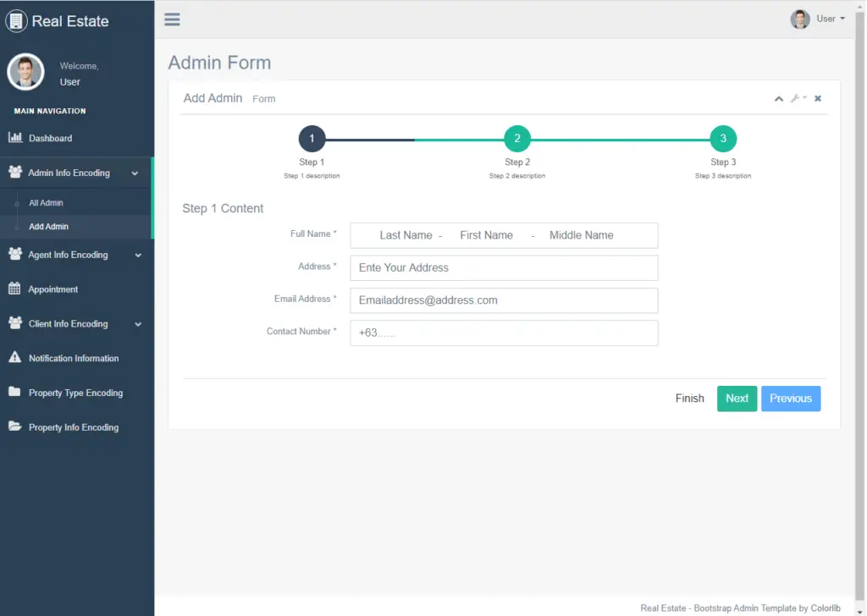
Task: Select Step 1 circle in the wizard
Action: coord(312,138)
